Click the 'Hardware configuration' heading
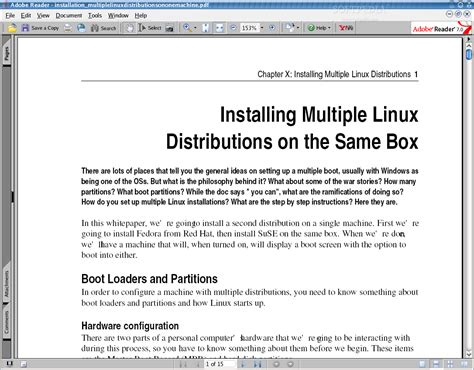The image size is (474, 370). coord(130,326)
